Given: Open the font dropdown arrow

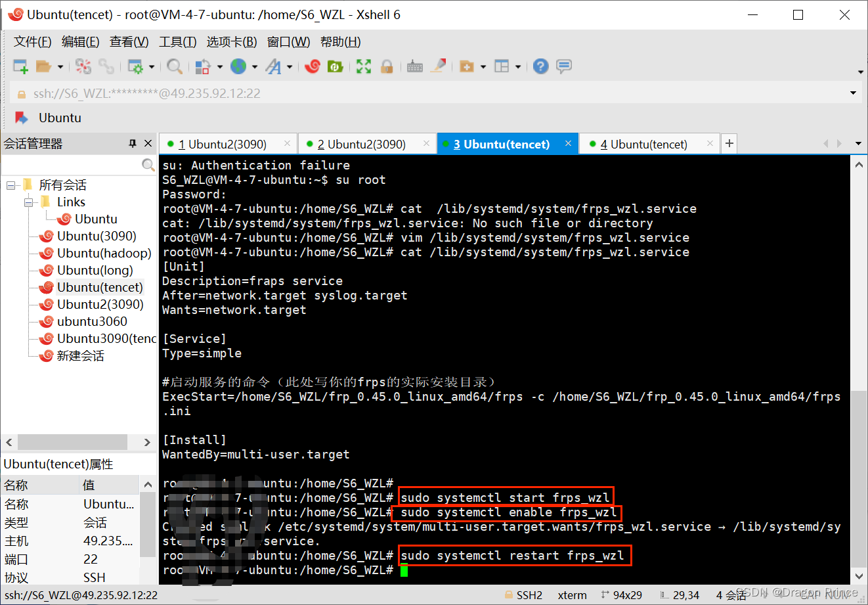Looking at the screenshot, I should coord(290,66).
